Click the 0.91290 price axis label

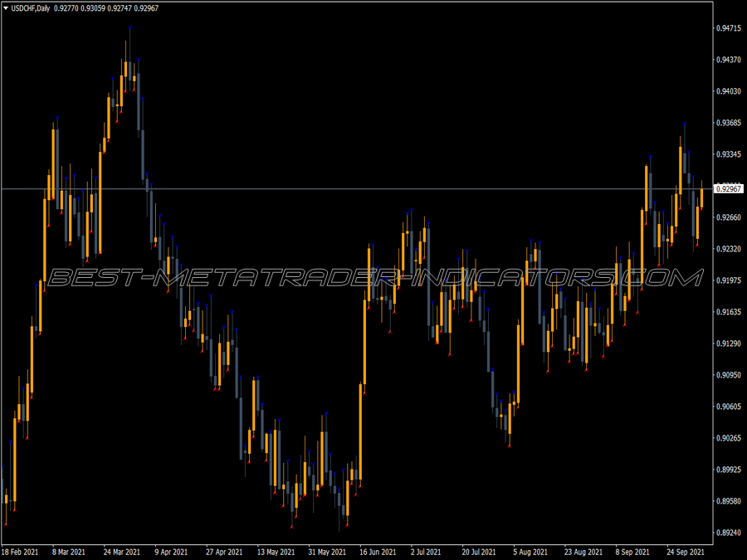(x=729, y=343)
